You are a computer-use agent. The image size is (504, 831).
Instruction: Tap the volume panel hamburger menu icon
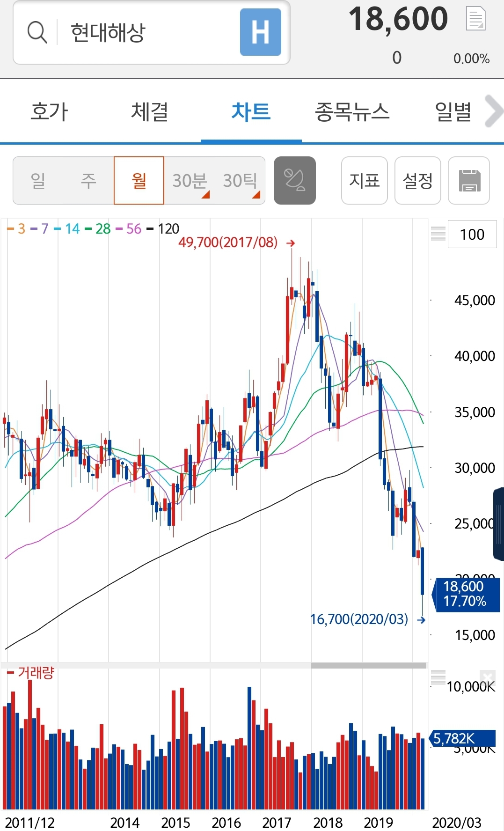[x=438, y=677]
